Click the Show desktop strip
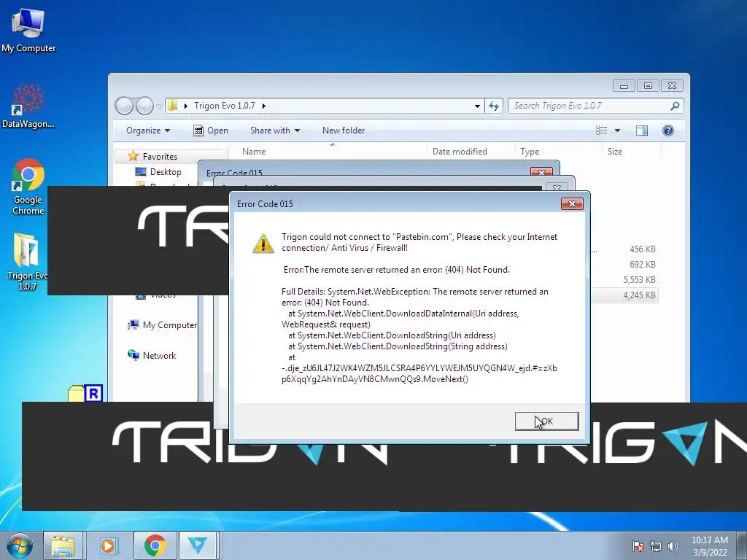Image resolution: width=747 pixels, height=560 pixels. tap(742, 545)
